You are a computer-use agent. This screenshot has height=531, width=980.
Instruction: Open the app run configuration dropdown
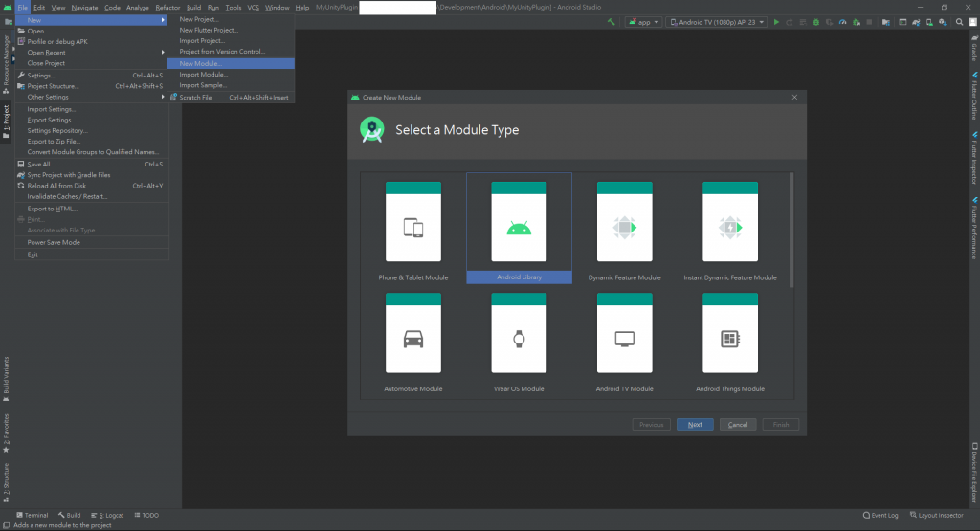[x=643, y=22]
